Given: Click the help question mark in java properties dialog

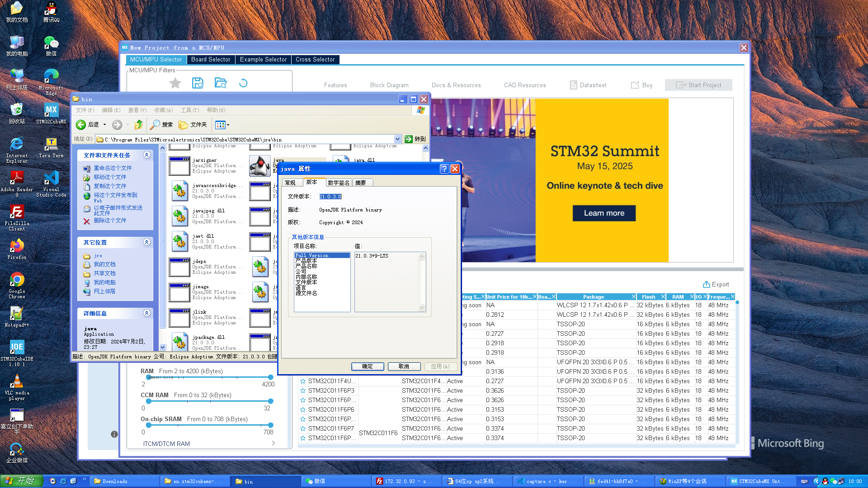Looking at the screenshot, I should (x=444, y=169).
